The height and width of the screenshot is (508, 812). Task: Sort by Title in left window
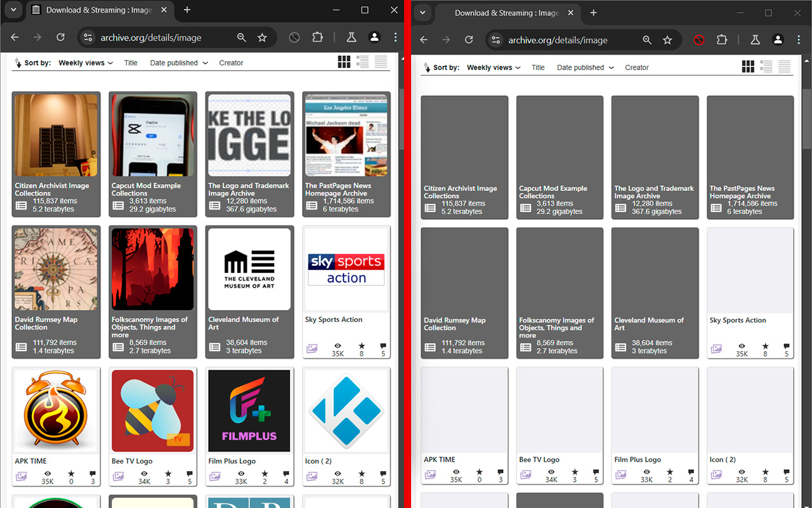click(131, 63)
